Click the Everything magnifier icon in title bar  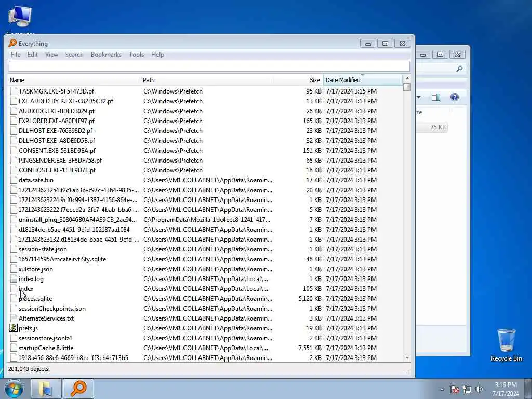12,43
